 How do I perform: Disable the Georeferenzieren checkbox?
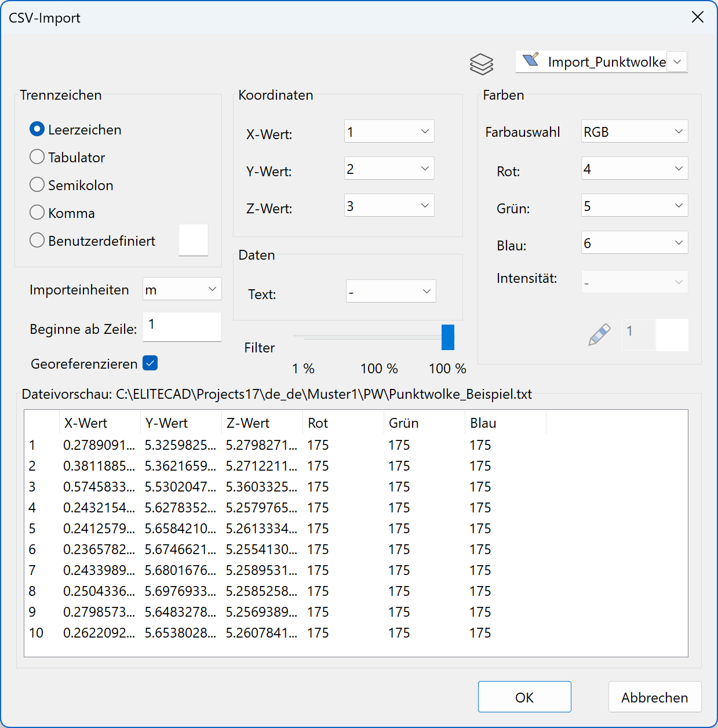pyautogui.click(x=150, y=363)
